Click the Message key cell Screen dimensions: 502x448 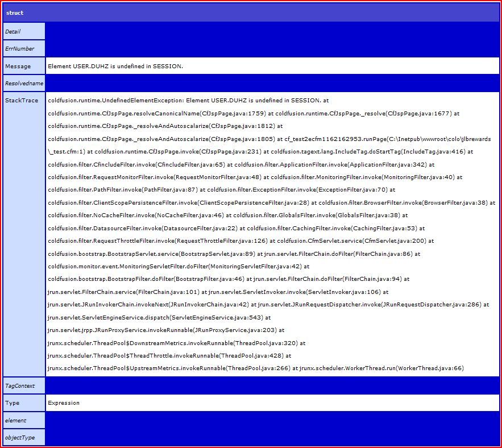click(24, 66)
